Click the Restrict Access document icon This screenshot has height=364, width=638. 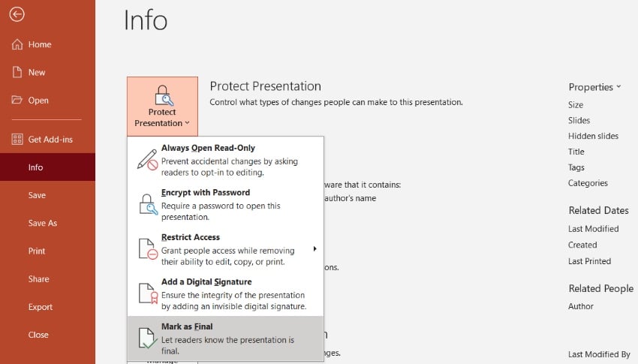[x=147, y=248]
